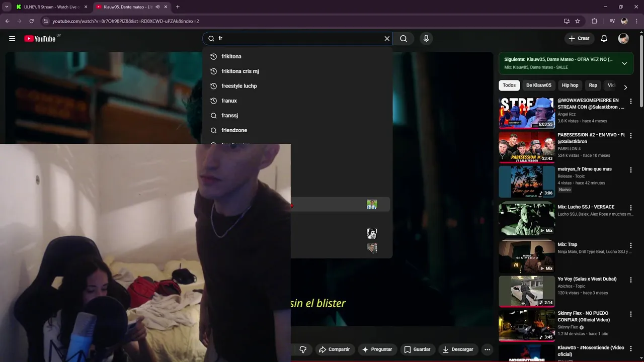Open the tab search dropdown arrow
The image size is (644, 362).
(7, 7)
